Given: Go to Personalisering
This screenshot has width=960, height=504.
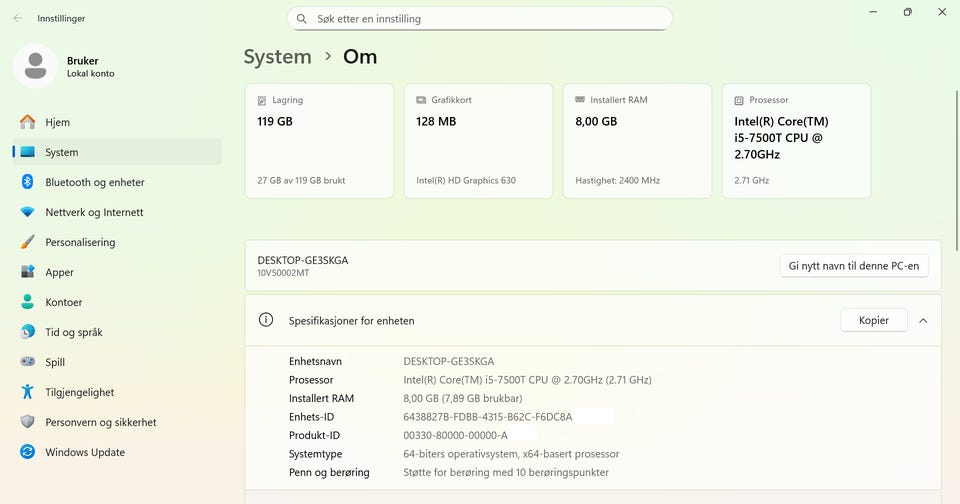Looking at the screenshot, I should click(117, 242).
